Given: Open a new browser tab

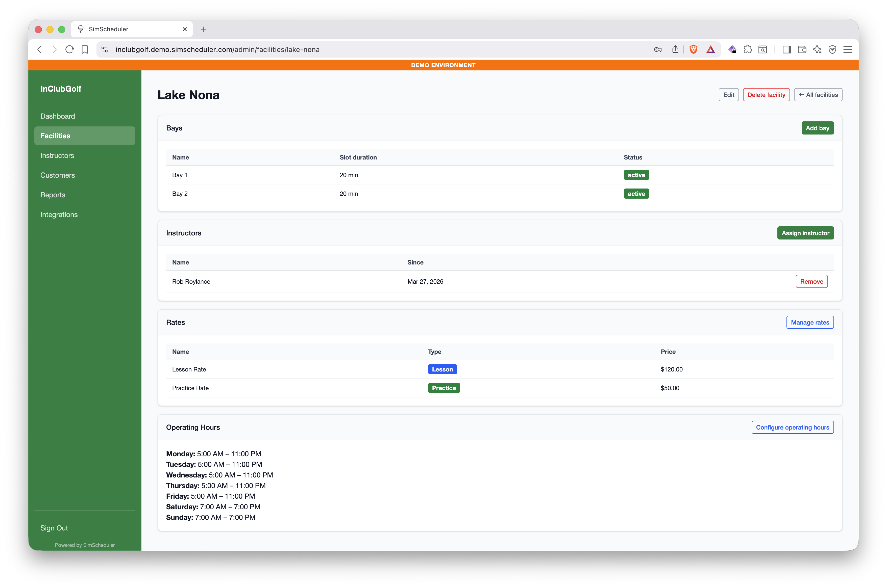Looking at the screenshot, I should (203, 29).
